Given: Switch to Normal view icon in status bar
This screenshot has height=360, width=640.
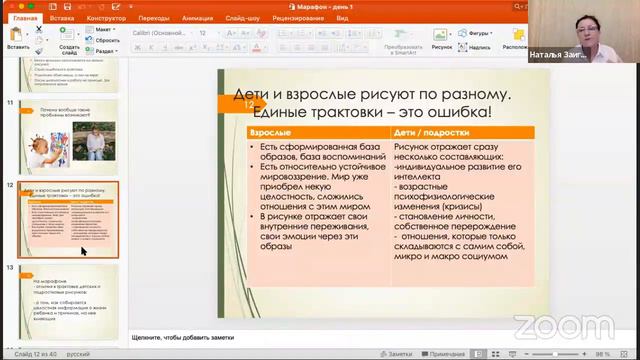Looking at the screenshot, I should click(x=478, y=354).
